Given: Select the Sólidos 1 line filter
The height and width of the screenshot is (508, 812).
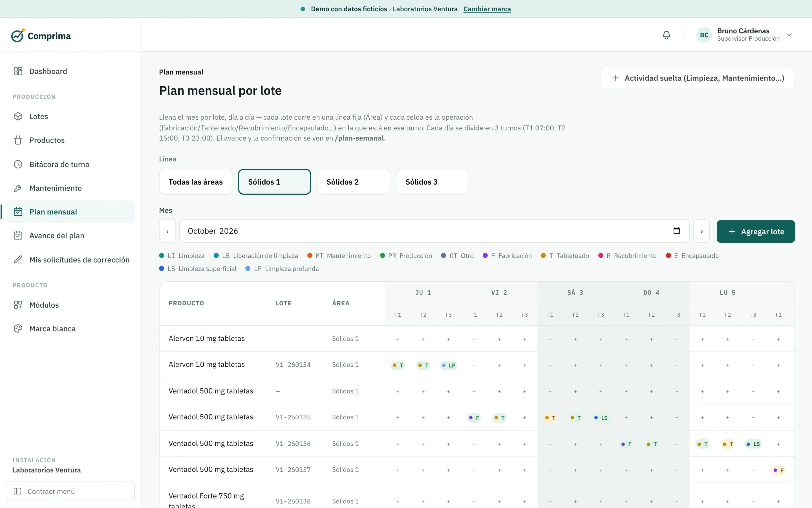Looking at the screenshot, I should coord(274,182).
